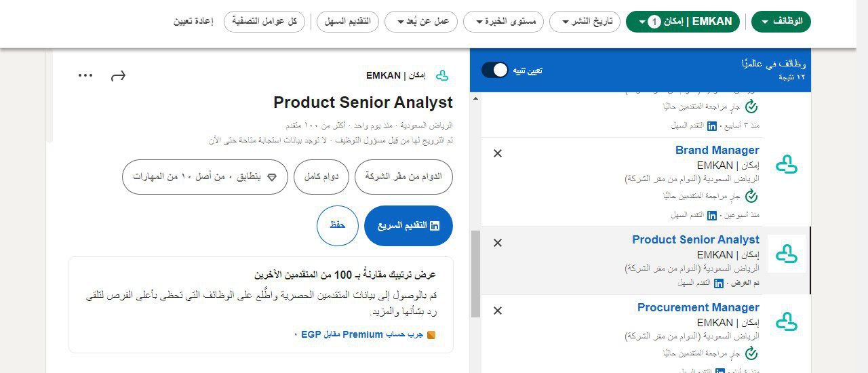Open the الوظائف dropdown filter
This screenshot has width=868, height=373.
tap(781, 22)
